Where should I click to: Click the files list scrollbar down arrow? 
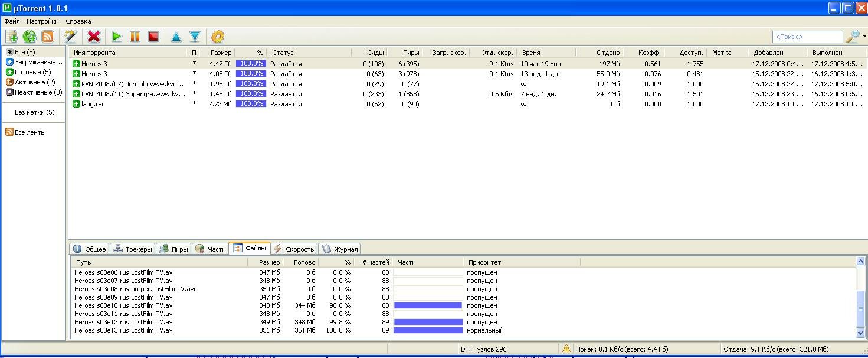click(x=861, y=334)
